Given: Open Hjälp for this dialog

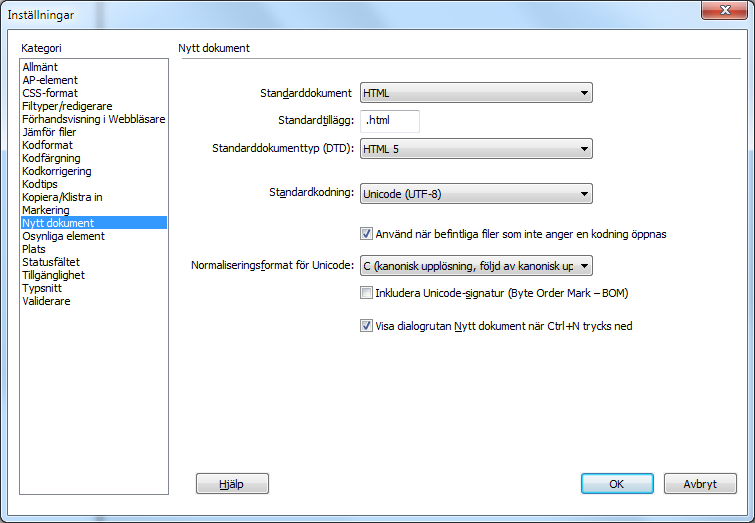Looking at the screenshot, I should [232, 484].
